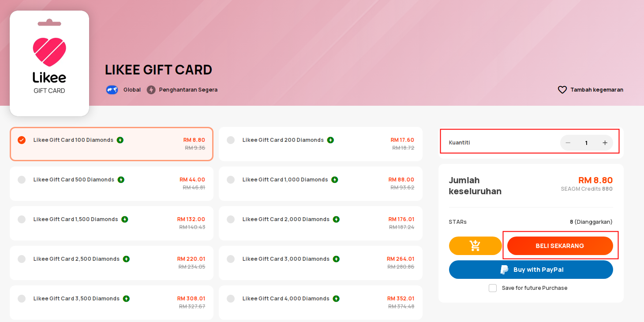Enable the Save for future Purchase checkbox
Screen dimensions: 644x322
click(493, 288)
